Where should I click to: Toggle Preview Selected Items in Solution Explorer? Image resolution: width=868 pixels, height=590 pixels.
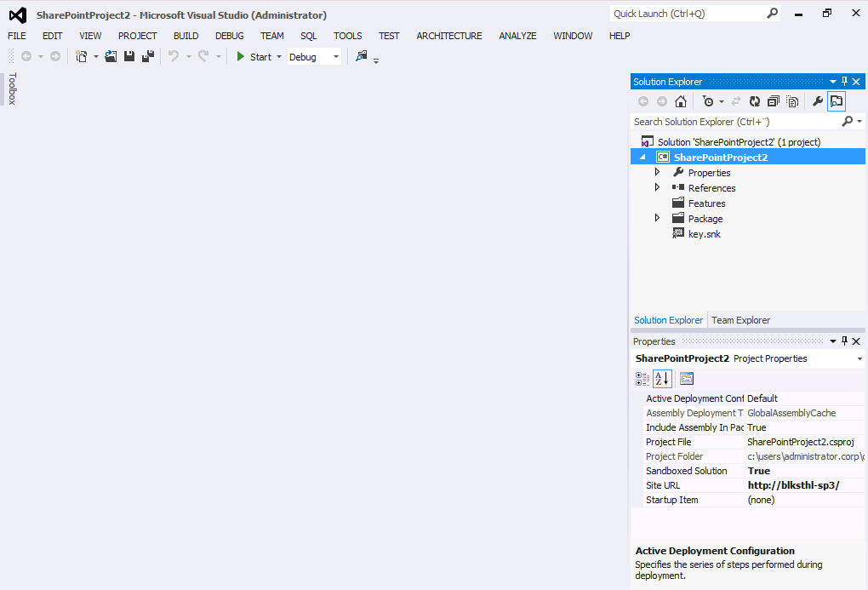point(837,101)
